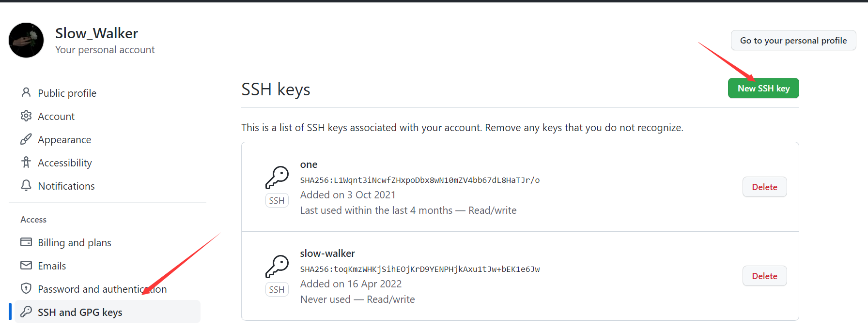
Task: Click the Accessibility icon in sidebar
Action: [26, 163]
